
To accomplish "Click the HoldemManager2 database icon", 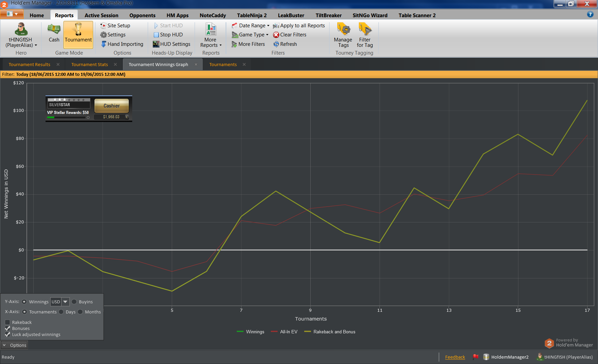I will (x=486, y=357).
